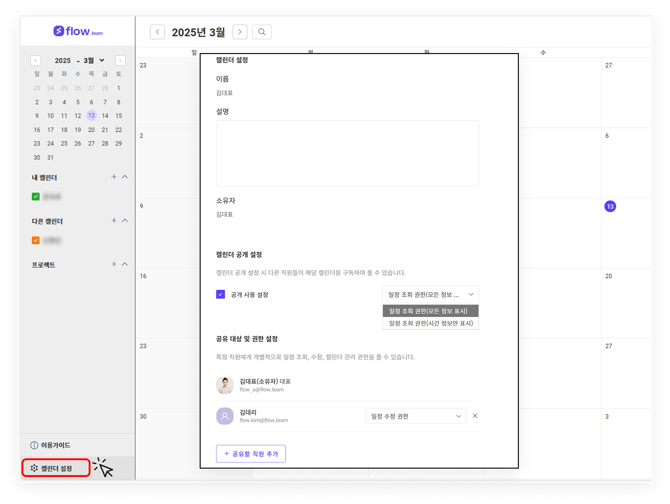This screenshot has height=504, width=670.
Task: Click the flow.team logo
Action: coord(78,32)
